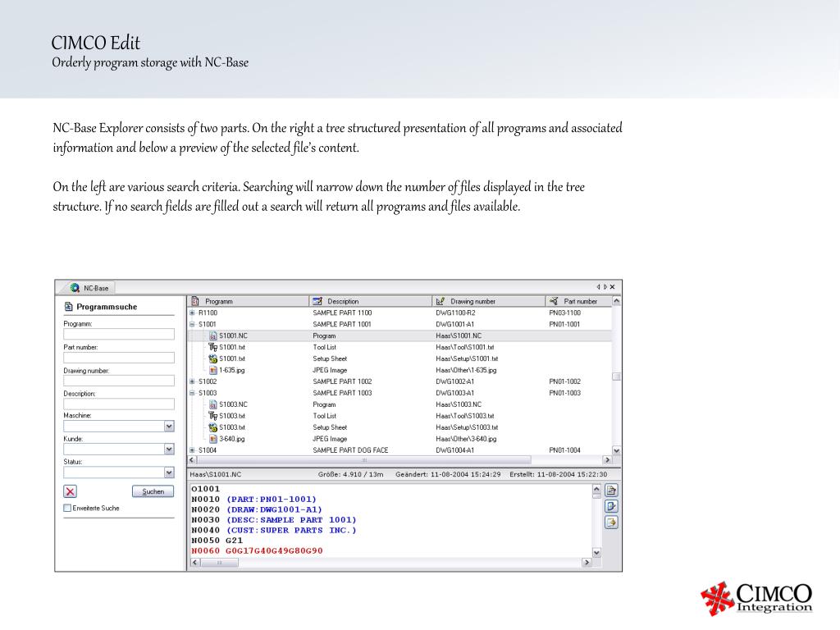Focus the Description search field
Screen dimensions: 840x630
point(119,404)
